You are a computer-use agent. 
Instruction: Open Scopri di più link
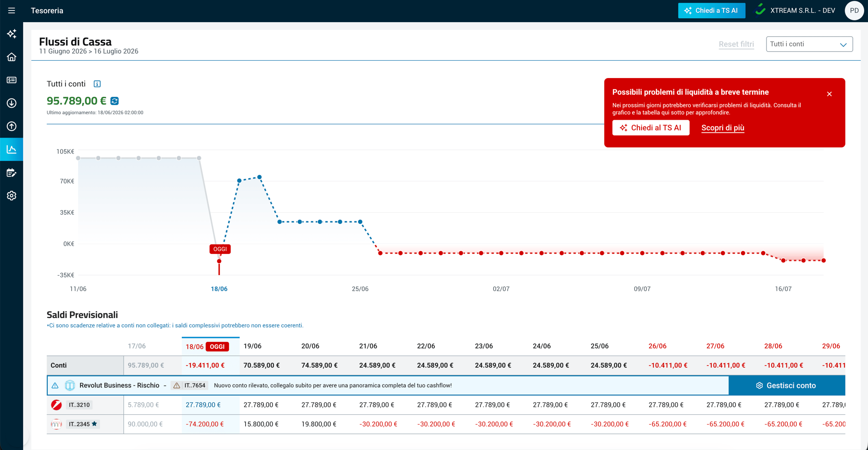point(723,128)
